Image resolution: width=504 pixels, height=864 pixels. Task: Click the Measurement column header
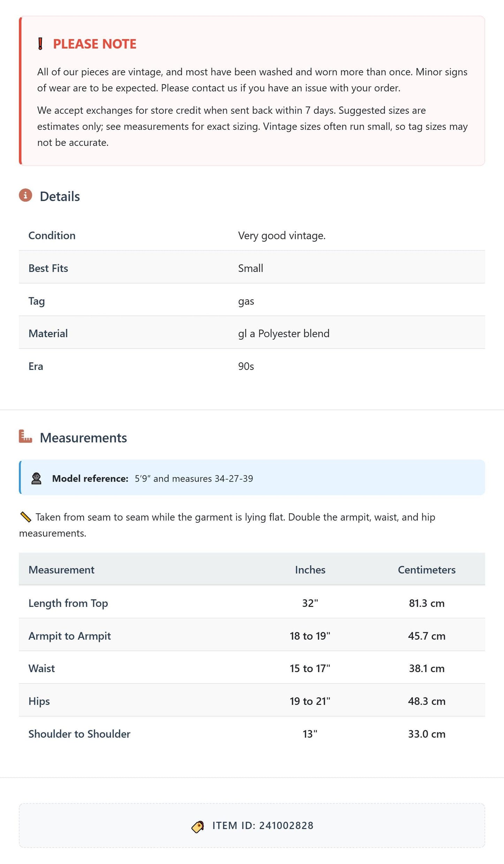coord(61,570)
